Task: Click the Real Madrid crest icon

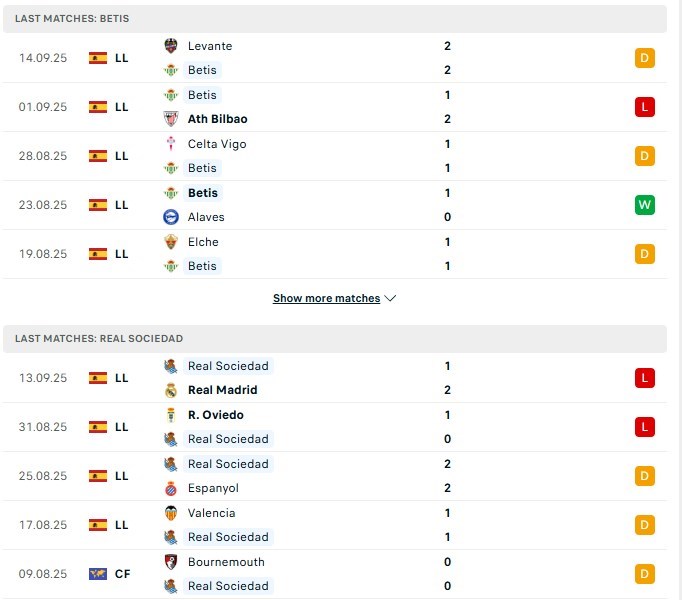Action: [x=170, y=390]
